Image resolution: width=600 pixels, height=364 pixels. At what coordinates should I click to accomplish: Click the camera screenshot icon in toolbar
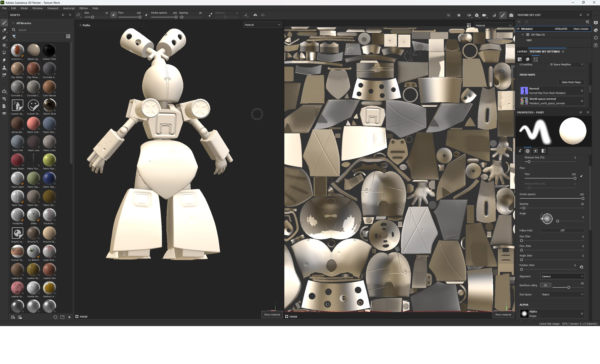[x=511, y=15]
